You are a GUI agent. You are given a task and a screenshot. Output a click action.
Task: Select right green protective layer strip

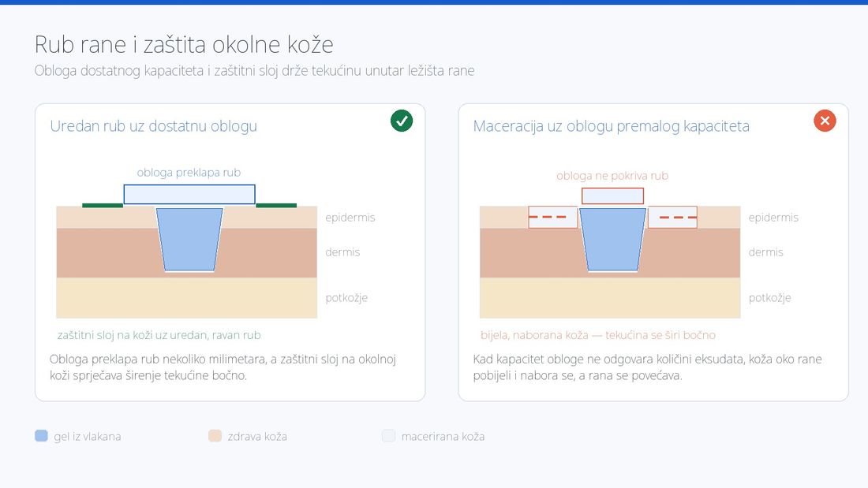(x=276, y=205)
